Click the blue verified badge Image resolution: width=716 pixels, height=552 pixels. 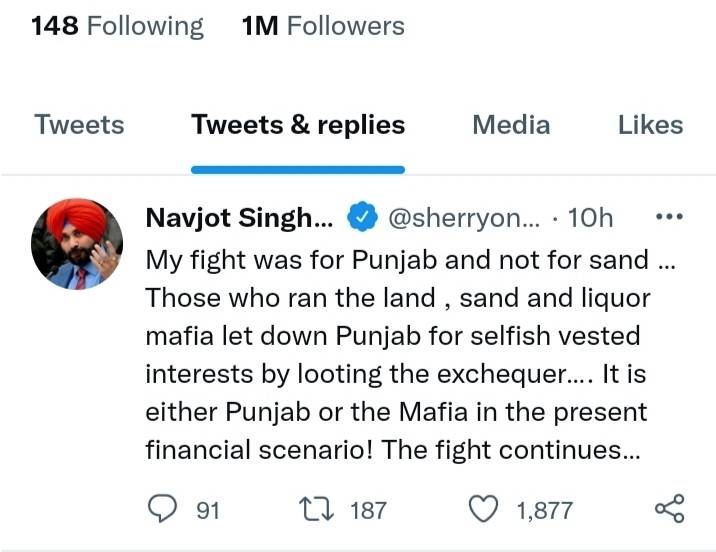point(362,216)
